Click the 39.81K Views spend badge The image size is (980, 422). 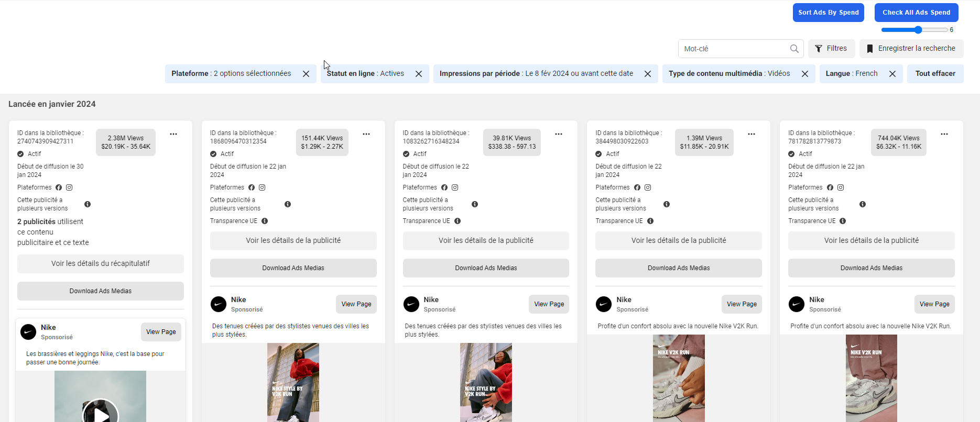tap(512, 142)
